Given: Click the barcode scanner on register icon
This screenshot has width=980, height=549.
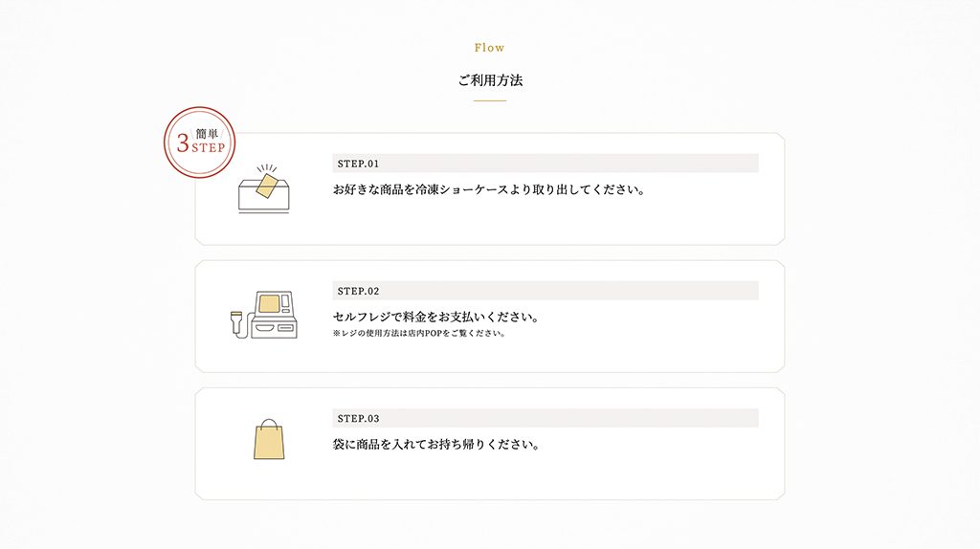Looking at the screenshot, I should (x=237, y=323).
